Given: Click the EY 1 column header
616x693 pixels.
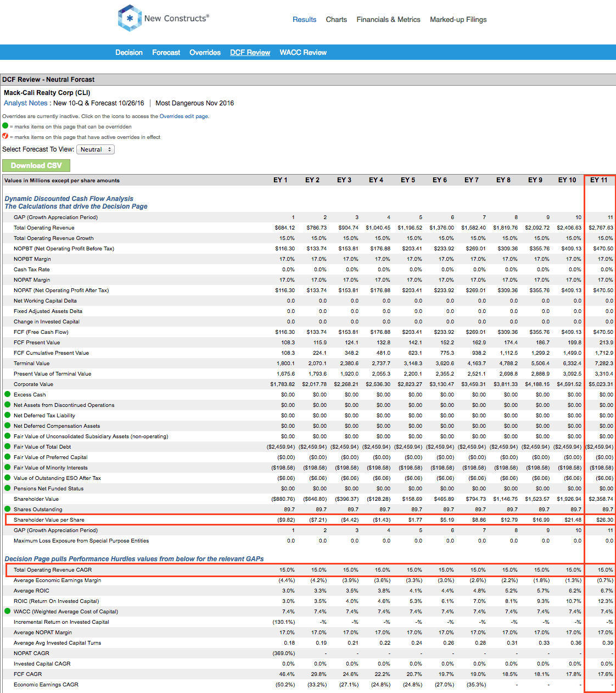Looking at the screenshot, I should click(281, 180).
